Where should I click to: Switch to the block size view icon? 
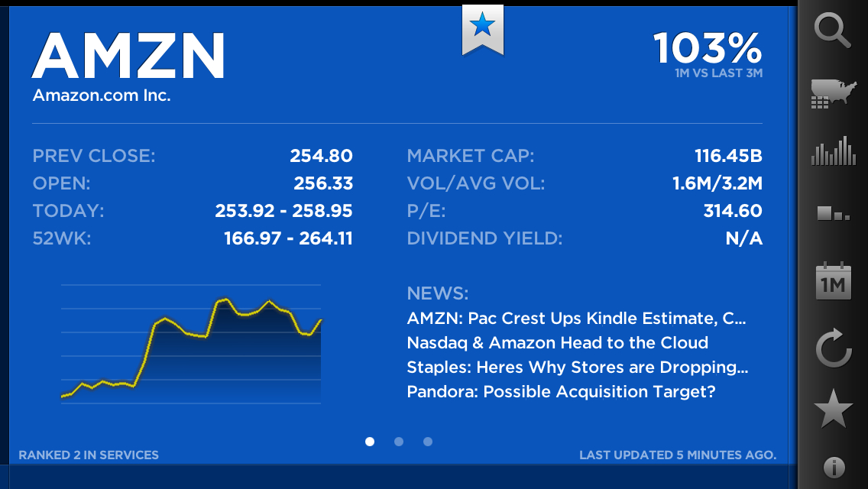[833, 213]
